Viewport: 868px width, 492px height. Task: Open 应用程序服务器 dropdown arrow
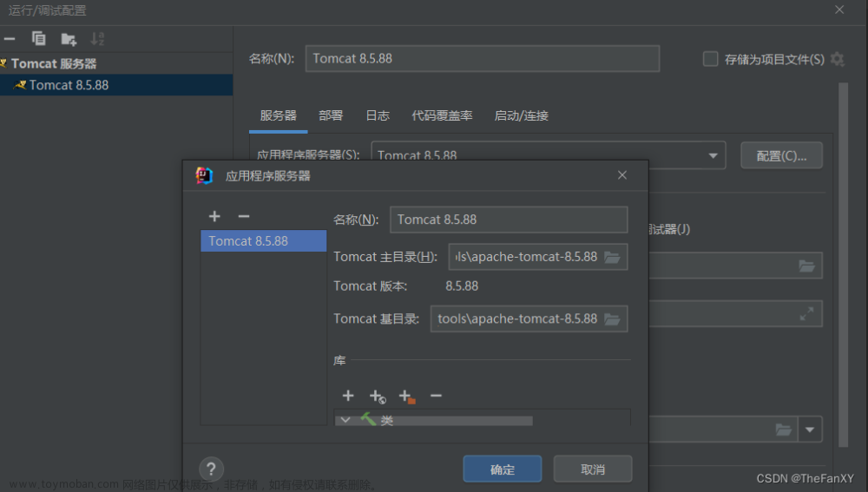(713, 155)
